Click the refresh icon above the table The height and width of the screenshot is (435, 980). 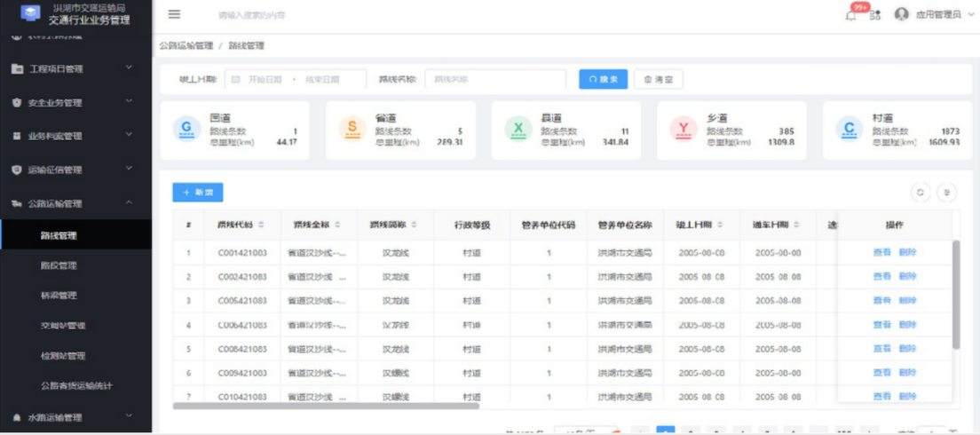pyautogui.click(x=920, y=192)
